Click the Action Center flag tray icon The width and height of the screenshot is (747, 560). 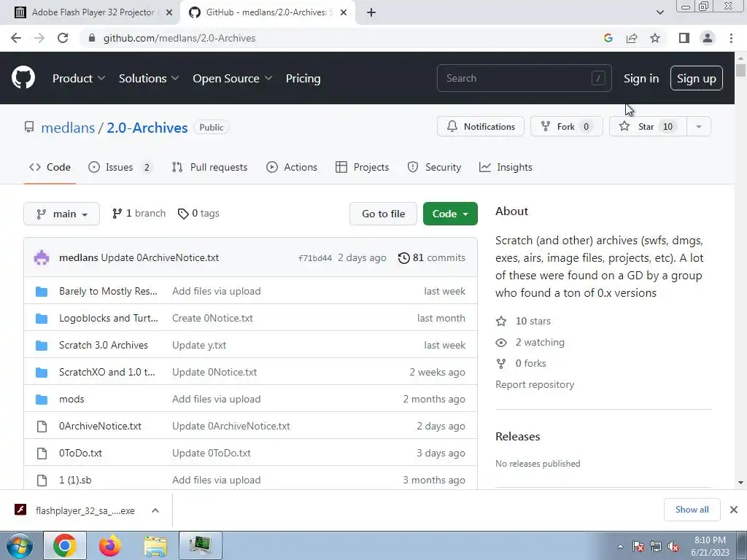[638, 546]
